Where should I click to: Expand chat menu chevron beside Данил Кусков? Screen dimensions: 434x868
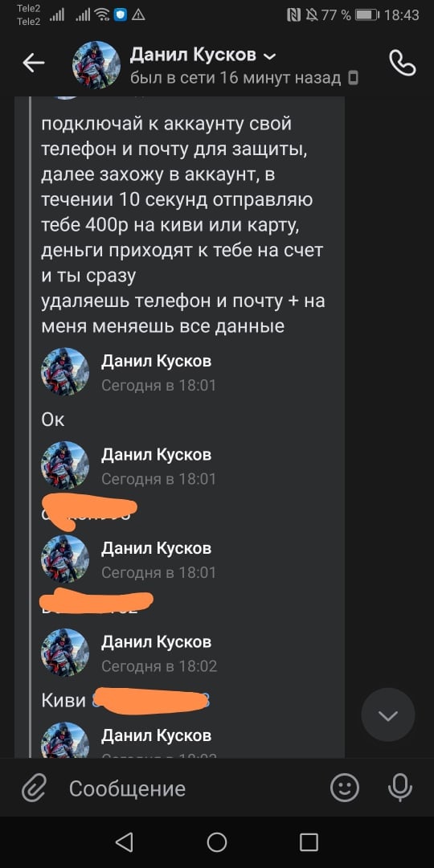269,56
